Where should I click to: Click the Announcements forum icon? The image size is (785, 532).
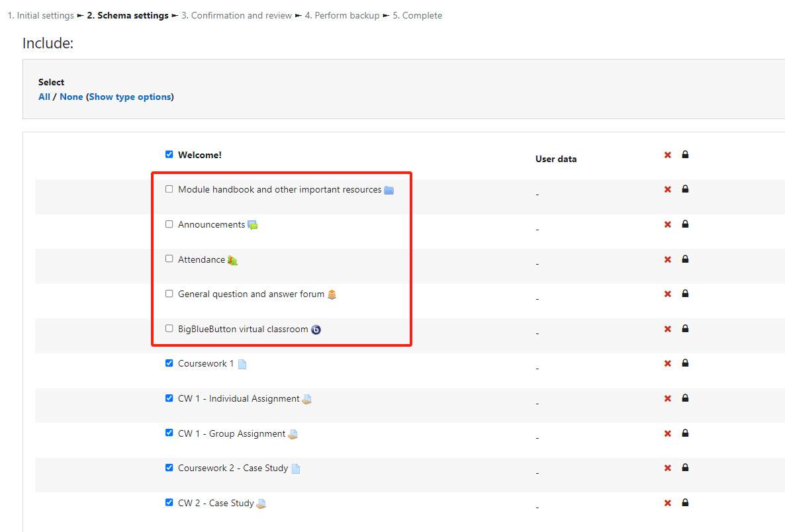pyautogui.click(x=252, y=225)
